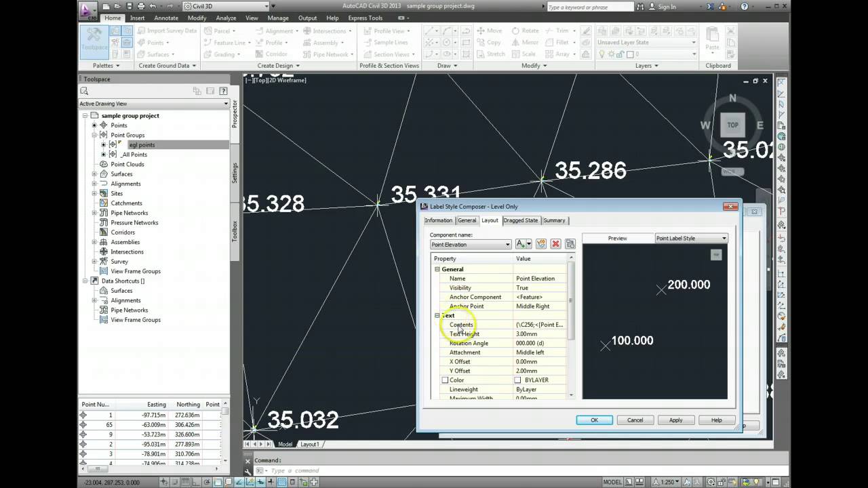Click the Move tool in Modify panel
868x488 pixels.
coord(490,30)
